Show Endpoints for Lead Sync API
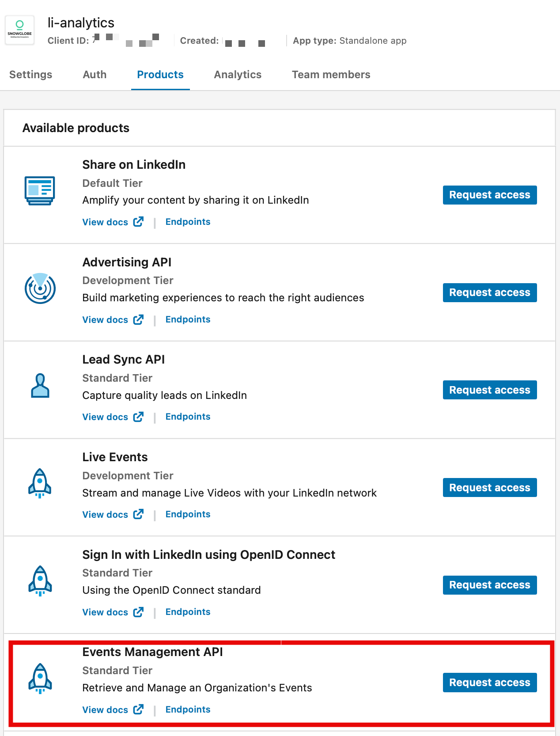The width and height of the screenshot is (560, 736). (x=188, y=417)
